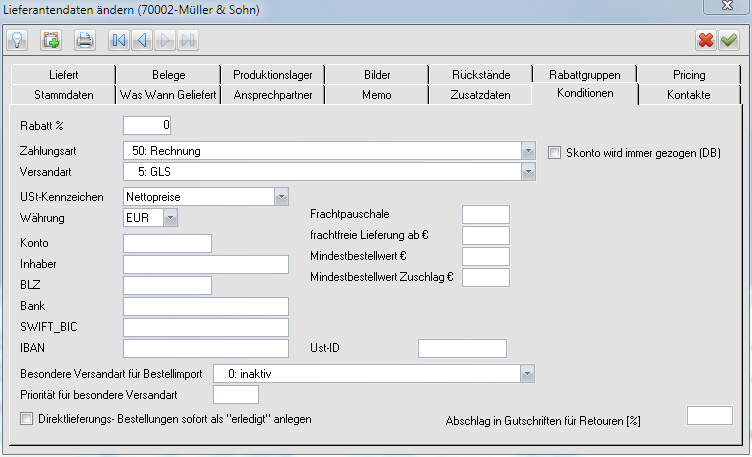Open the USt-Kennzeichen dropdown
This screenshot has width=752, height=457.
(281, 196)
